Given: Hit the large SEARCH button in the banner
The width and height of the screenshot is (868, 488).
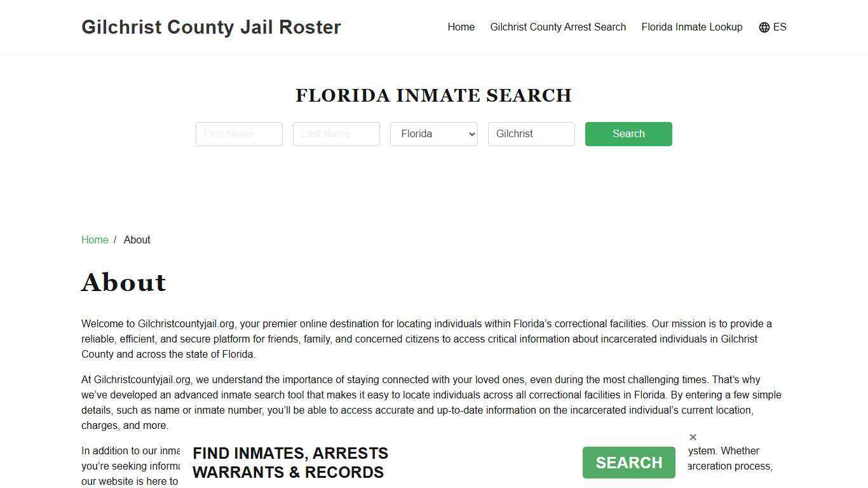Looking at the screenshot, I should point(628,463).
